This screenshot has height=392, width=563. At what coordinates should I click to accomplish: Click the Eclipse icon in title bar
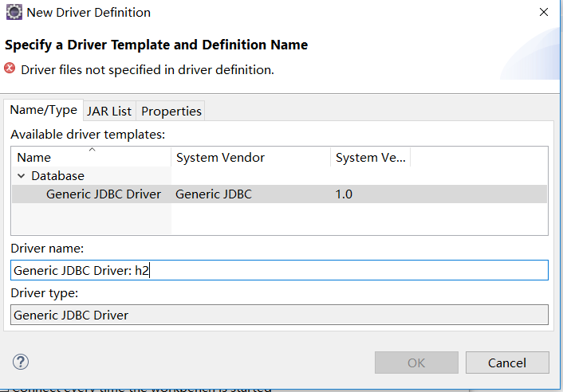pos(14,13)
